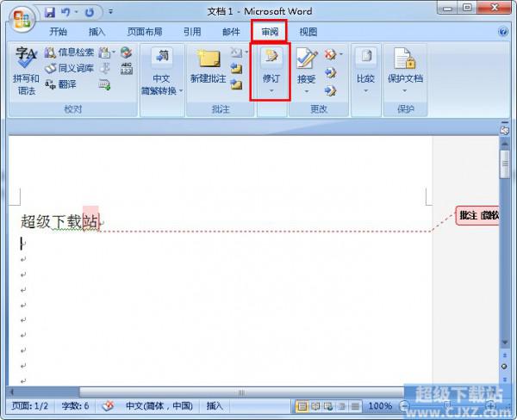Open Word help question mark
517x420 pixels.
click(x=503, y=32)
